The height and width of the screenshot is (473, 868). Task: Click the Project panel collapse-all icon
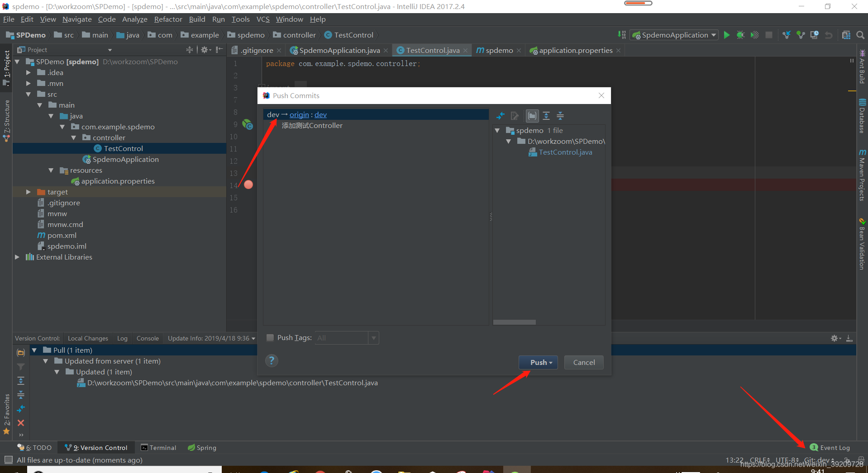[190, 50]
